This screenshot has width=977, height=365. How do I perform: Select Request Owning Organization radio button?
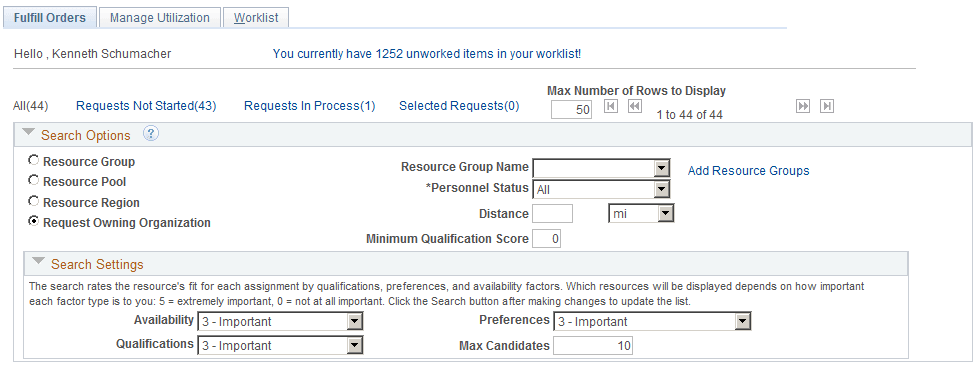pyautogui.click(x=34, y=221)
